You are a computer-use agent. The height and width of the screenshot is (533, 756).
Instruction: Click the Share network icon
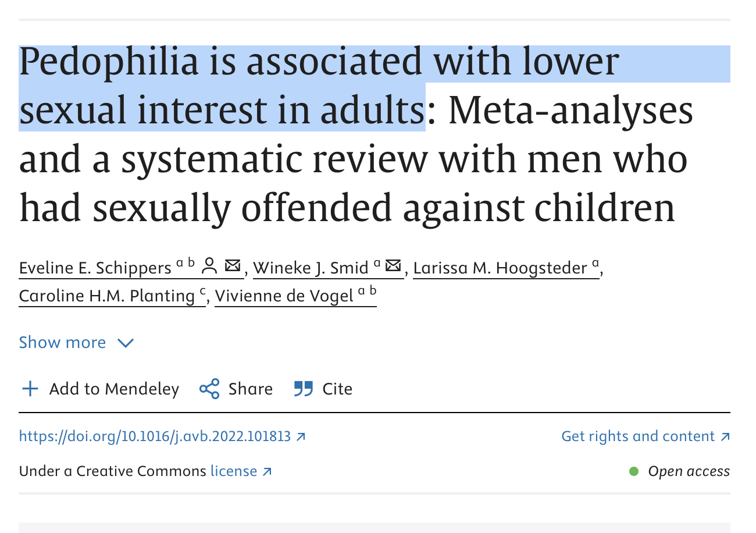click(209, 389)
